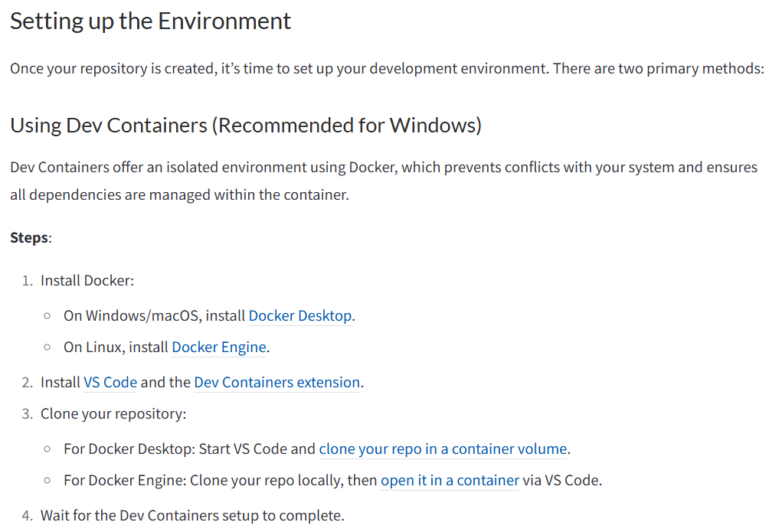This screenshot has width=769, height=532.
Task: Click the "all dependencies are managed within" line
Action: click(179, 195)
